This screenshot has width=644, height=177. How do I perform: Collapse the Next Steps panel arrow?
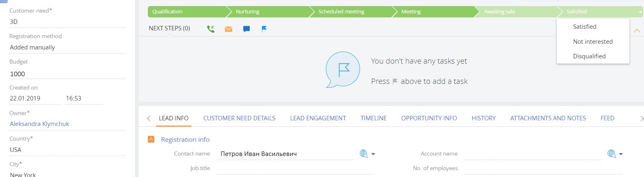click(637, 31)
